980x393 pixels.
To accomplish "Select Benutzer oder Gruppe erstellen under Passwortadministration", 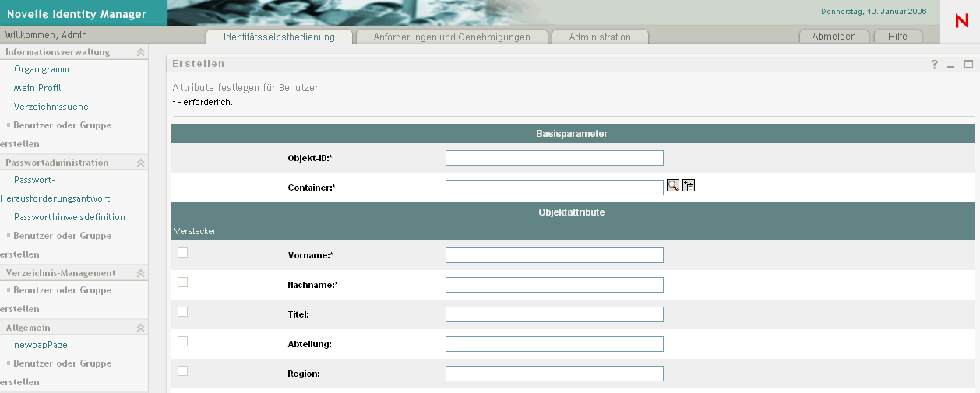I will point(56,245).
